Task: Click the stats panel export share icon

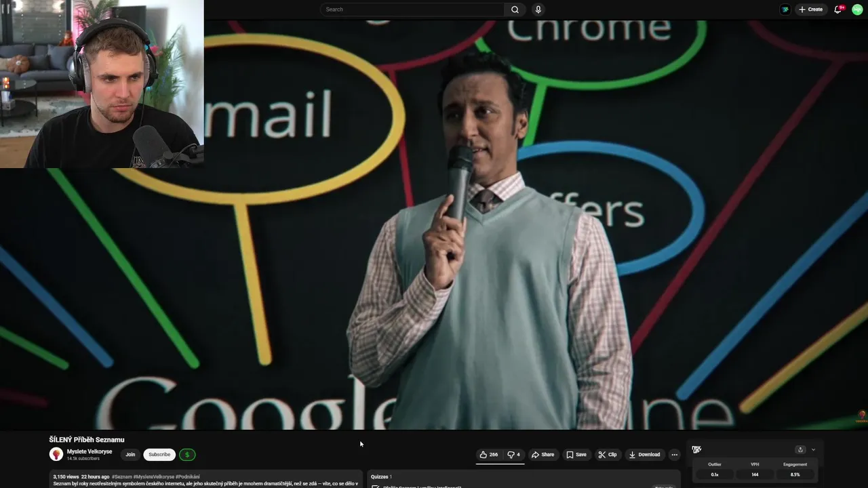Action: point(800,449)
